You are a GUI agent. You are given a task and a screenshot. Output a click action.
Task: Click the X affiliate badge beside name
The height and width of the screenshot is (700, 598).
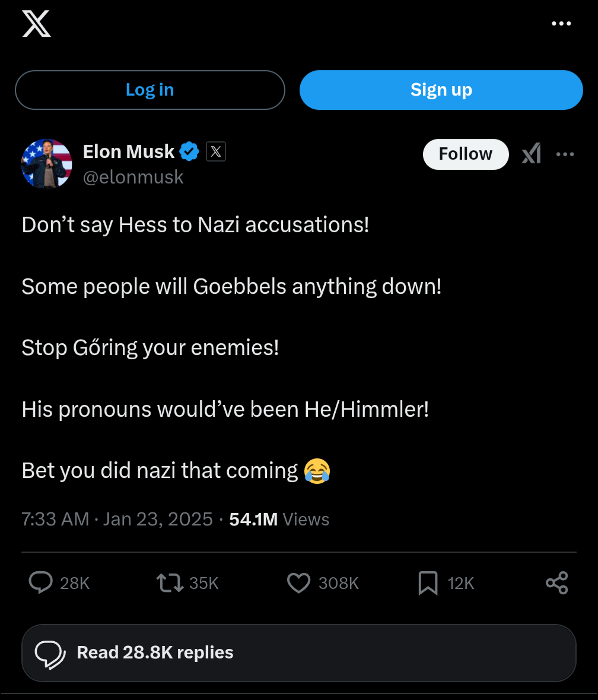click(216, 152)
